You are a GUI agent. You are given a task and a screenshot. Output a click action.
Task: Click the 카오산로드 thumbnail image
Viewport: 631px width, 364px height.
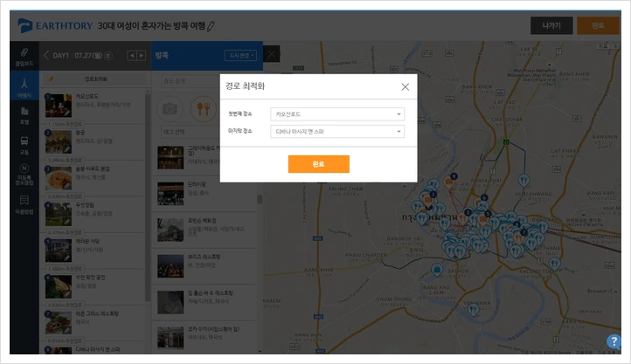(x=59, y=106)
